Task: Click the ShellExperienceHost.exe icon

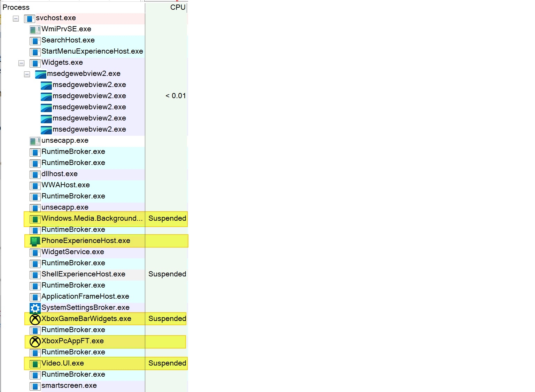Action: click(35, 275)
